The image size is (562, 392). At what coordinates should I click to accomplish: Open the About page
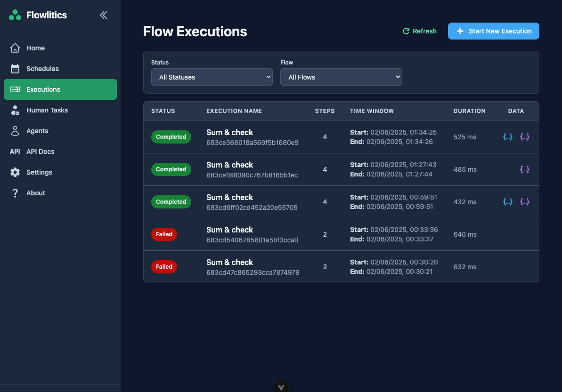[x=60, y=193]
